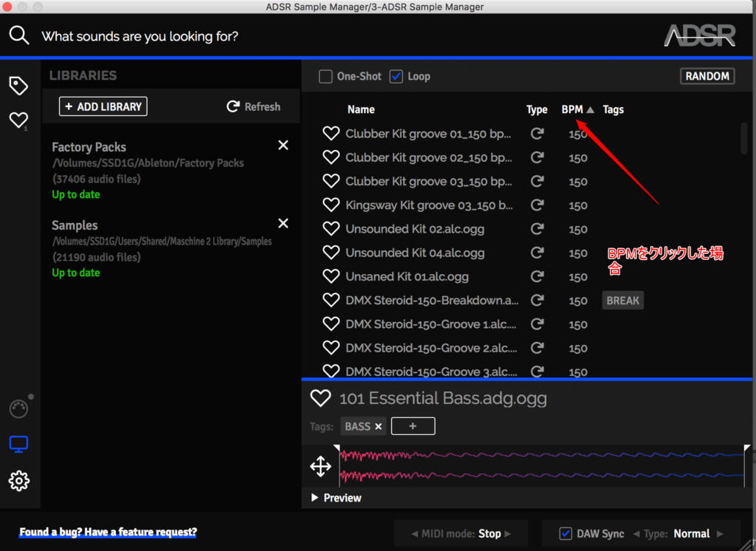The width and height of the screenshot is (756, 551).
Task: Select the monitor icon in sidebar
Action: point(18,444)
